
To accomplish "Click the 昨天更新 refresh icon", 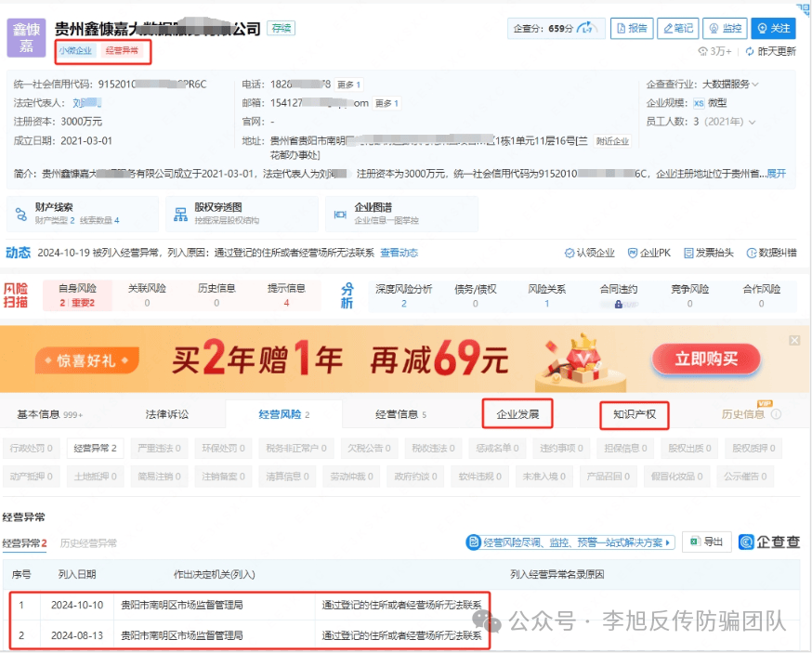I will click(750, 51).
